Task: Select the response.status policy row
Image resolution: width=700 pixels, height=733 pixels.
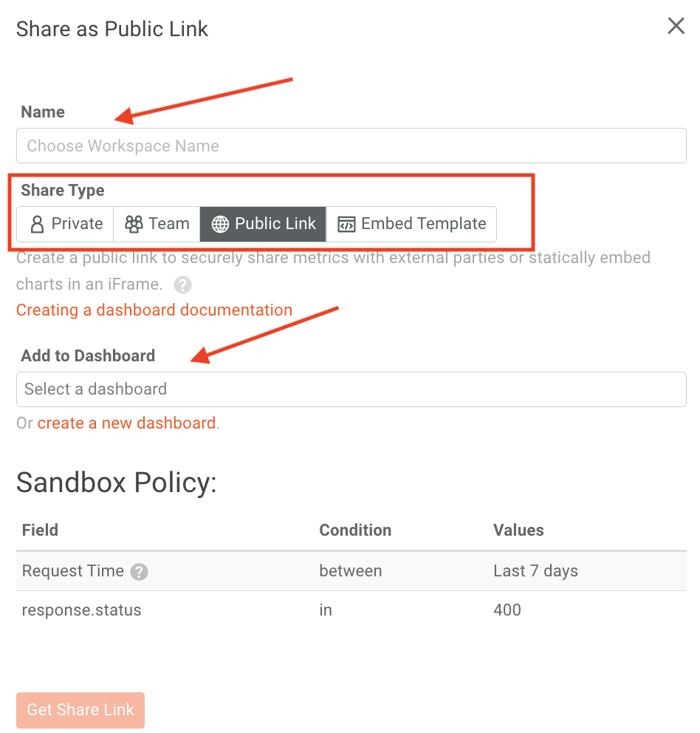Action: 81,610
